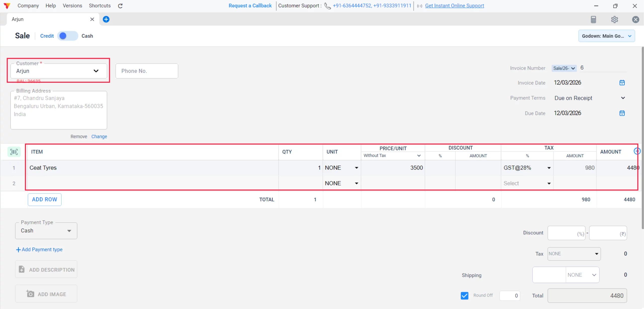Toggle Credit/Cash sale switch
Image resolution: width=644 pixels, height=309 pixels.
[x=67, y=36]
